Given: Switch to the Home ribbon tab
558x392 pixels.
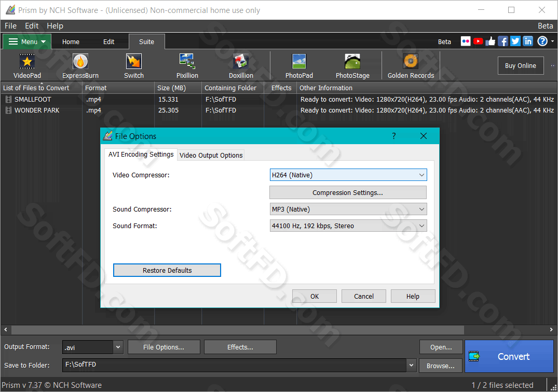Looking at the screenshot, I should pos(71,41).
